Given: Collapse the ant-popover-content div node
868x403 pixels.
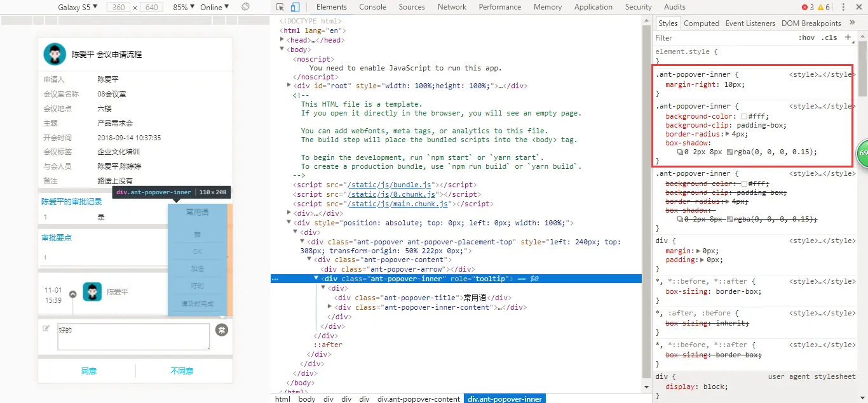Looking at the screenshot, I should coord(309,260).
